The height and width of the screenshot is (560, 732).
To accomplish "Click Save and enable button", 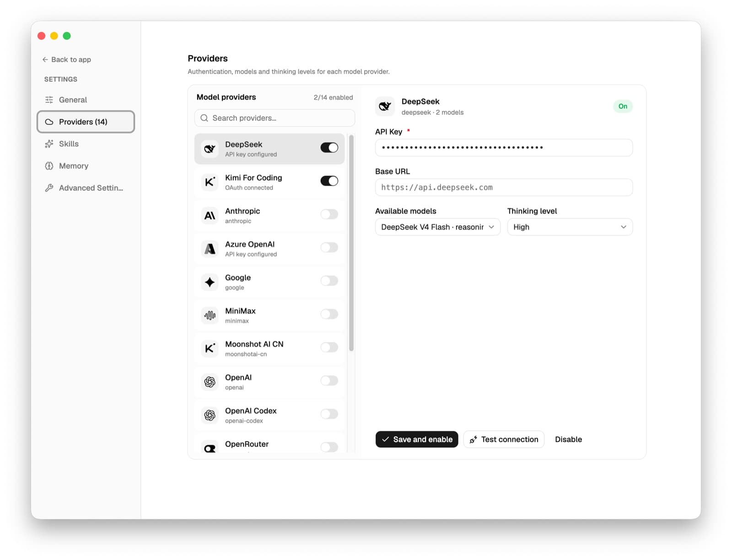I will pyautogui.click(x=417, y=439).
